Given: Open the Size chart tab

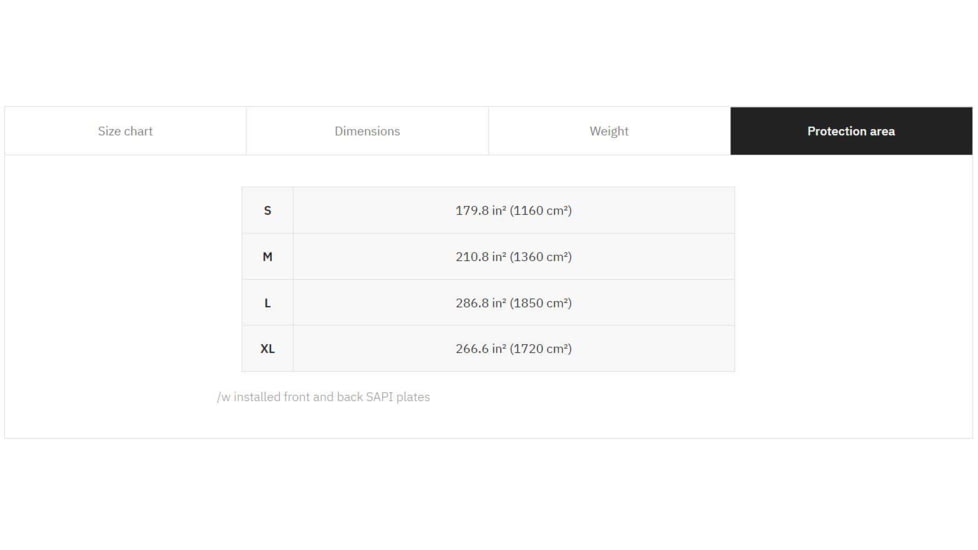Looking at the screenshot, I should point(125,131).
